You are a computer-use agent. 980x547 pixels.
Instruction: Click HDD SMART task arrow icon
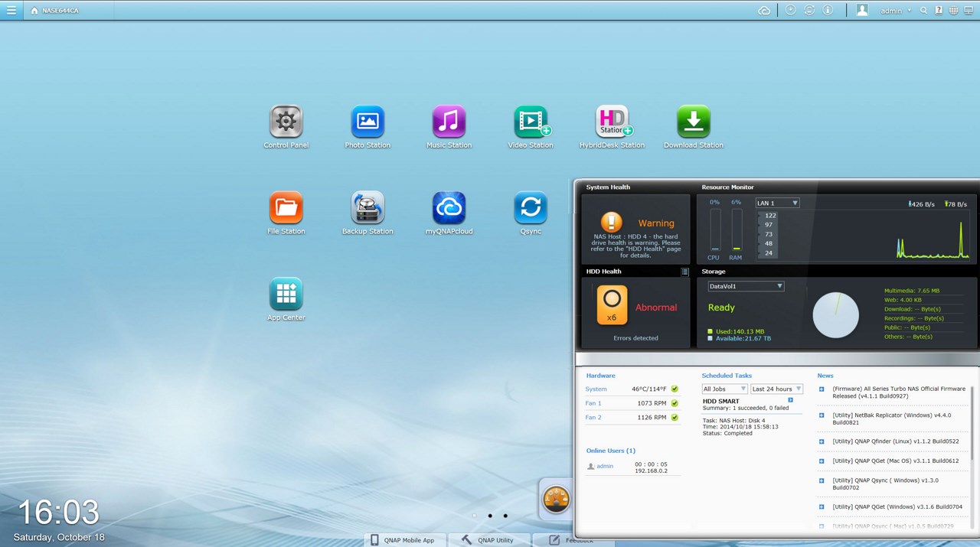point(790,400)
